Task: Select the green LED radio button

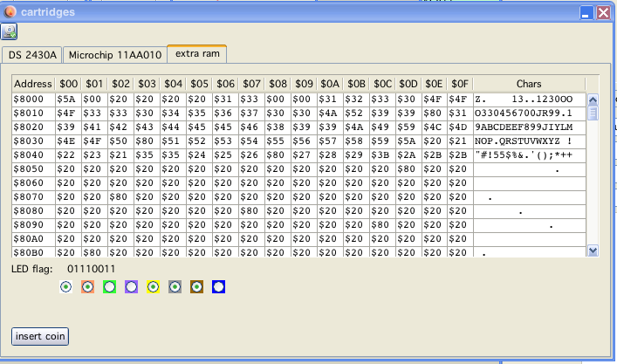Action: (x=109, y=286)
